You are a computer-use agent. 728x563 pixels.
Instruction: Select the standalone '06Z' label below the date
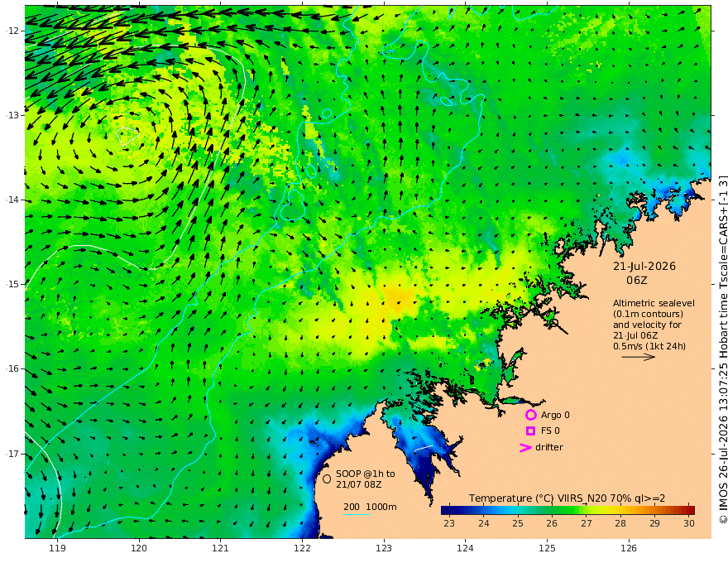(x=636, y=281)
